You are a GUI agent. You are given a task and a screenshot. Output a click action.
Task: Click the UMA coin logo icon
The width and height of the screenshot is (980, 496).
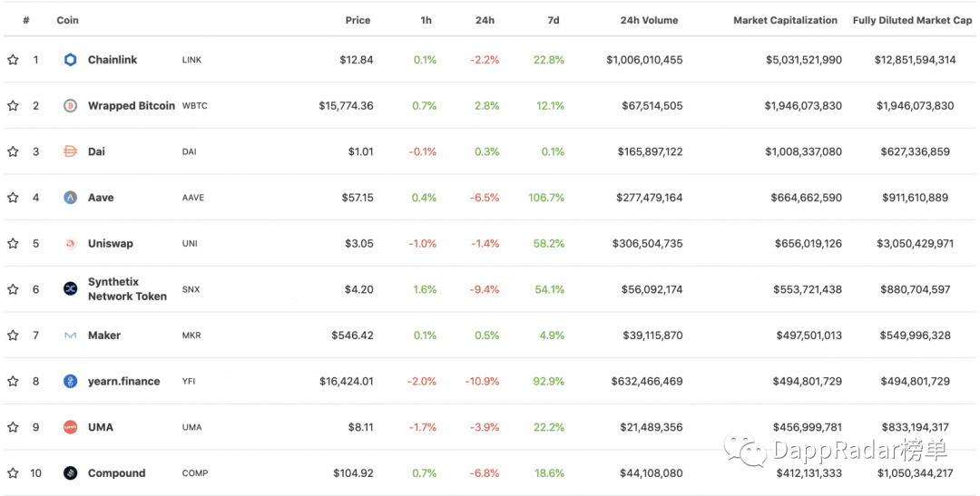pos(71,427)
